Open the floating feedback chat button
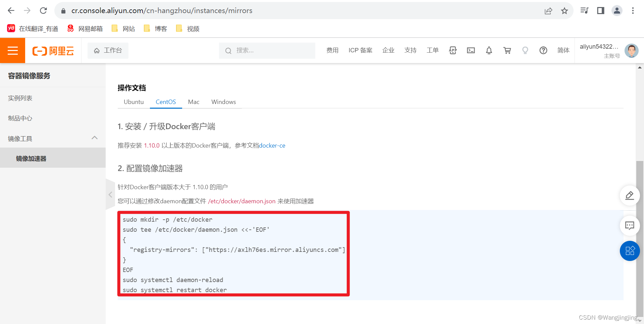The width and height of the screenshot is (644, 324). (630, 225)
